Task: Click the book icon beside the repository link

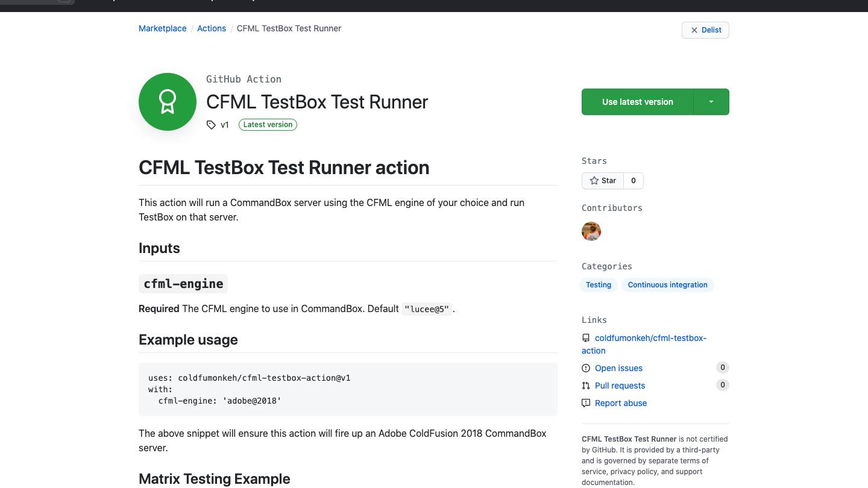Action: pos(585,338)
